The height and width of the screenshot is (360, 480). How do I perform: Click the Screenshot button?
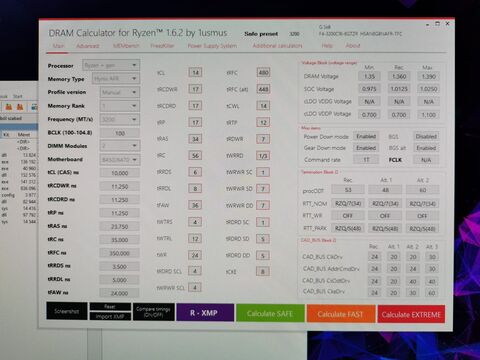tap(67, 311)
